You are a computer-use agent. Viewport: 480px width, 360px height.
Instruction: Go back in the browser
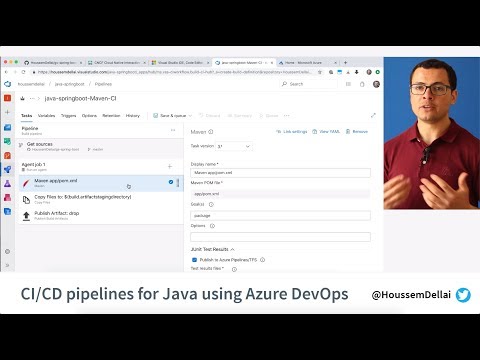6,72
